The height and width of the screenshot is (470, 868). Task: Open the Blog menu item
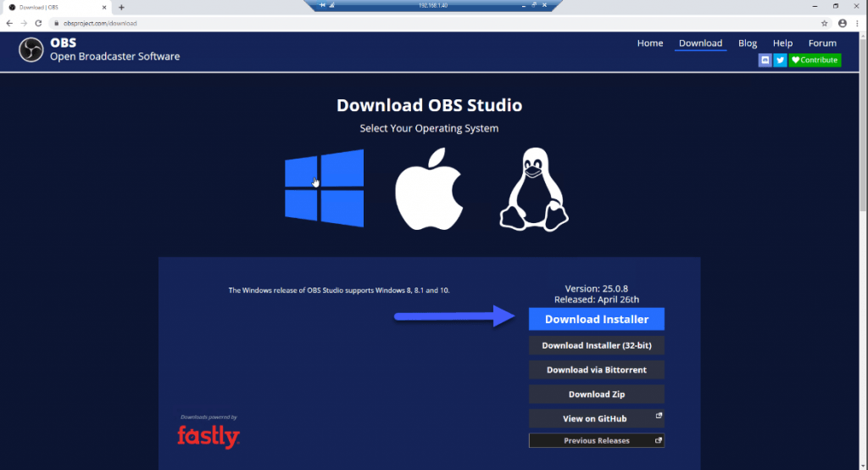(748, 43)
